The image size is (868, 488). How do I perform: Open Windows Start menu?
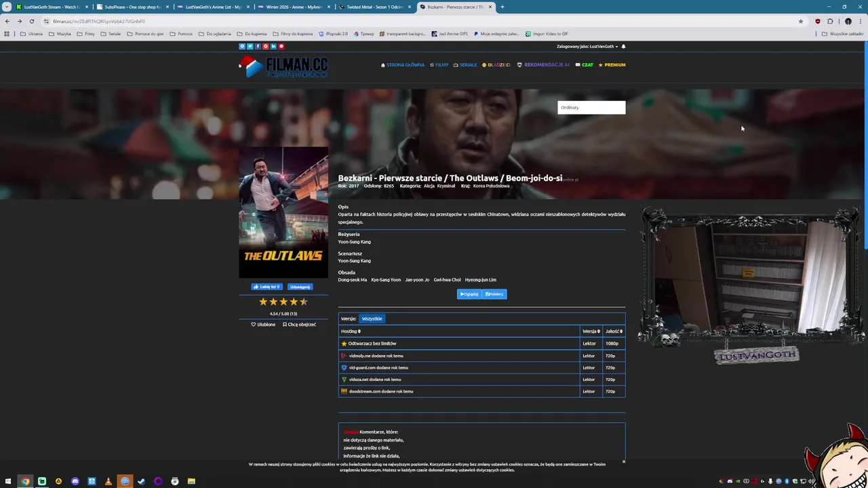click(8, 481)
